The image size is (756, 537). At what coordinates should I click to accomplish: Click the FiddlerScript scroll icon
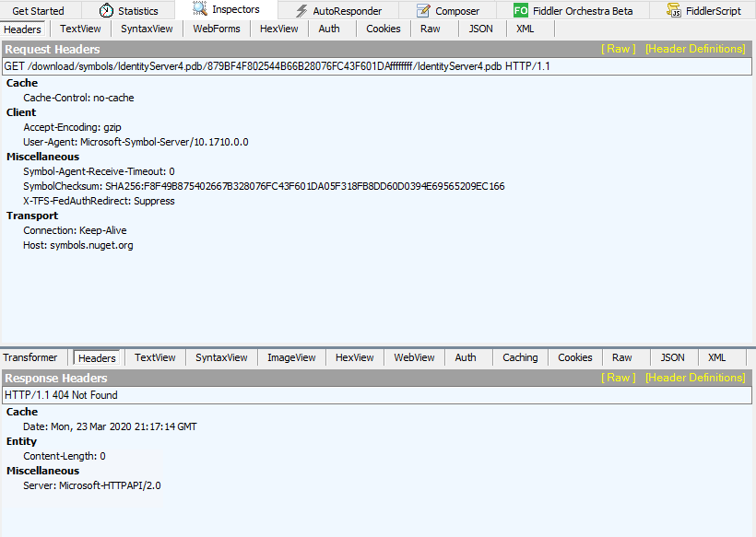pos(674,10)
